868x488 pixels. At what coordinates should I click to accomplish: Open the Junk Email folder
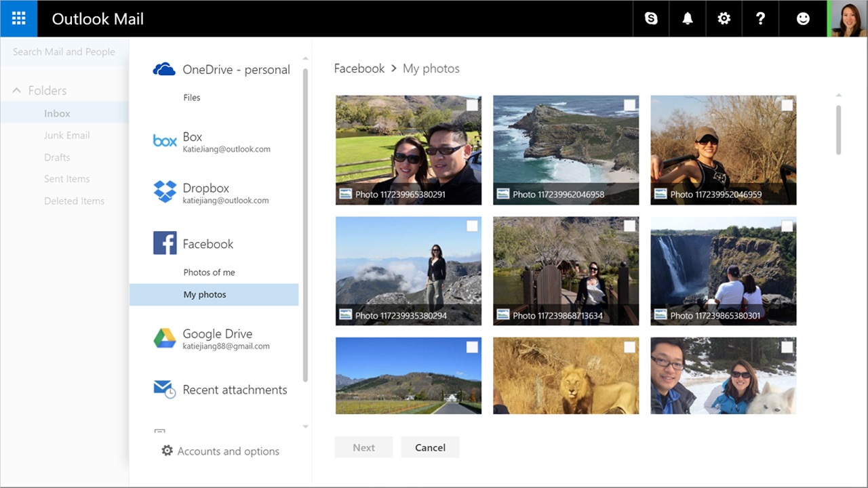[x=66, y=135]
